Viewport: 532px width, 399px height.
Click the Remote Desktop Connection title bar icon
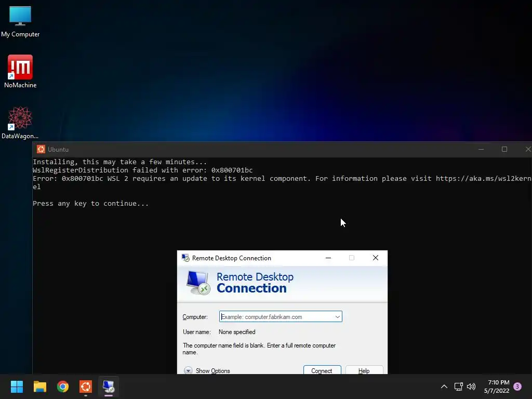coord(185,258)
